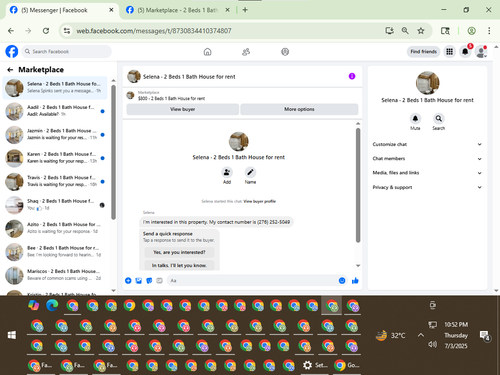Expand Chat members section
The width and height of the screenshot is (500, 375).
(x=427, y=159)
